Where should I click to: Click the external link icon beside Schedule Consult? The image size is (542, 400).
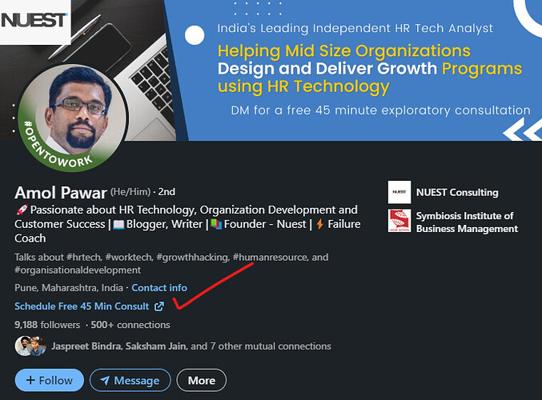pyautogui.click(x=159, y=306)
